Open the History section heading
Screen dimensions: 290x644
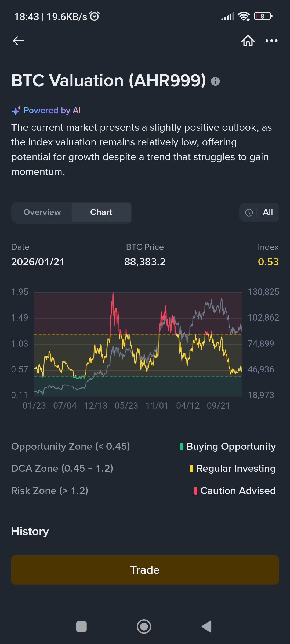(30, 531)
